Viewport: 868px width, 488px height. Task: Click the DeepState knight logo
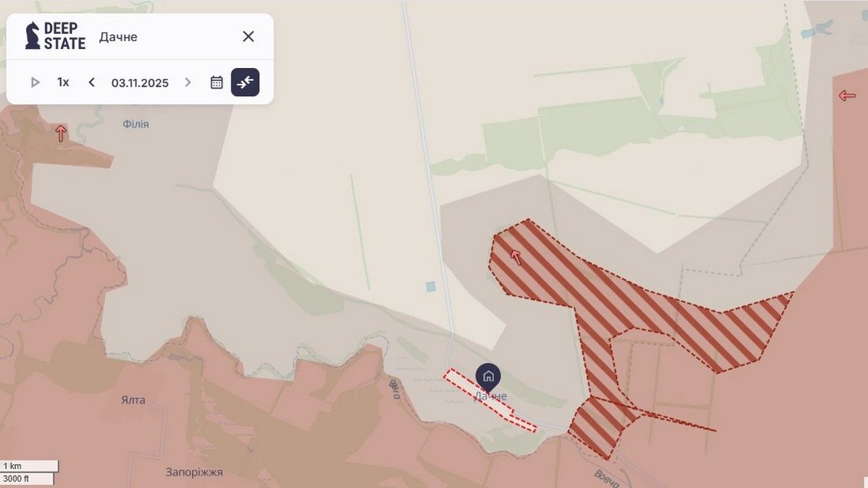click(x=33, y=36)
